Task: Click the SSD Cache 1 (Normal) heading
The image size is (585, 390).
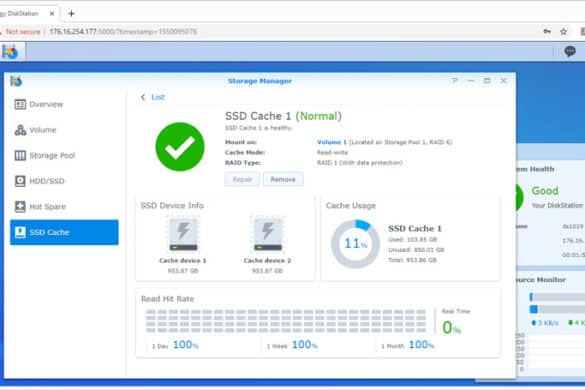Action: click(283, 116)
